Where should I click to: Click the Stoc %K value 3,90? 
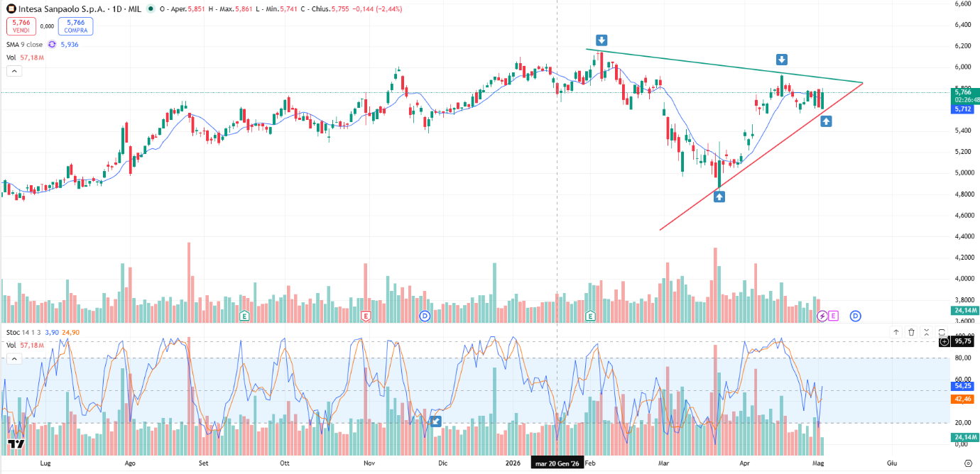[52, 332]
